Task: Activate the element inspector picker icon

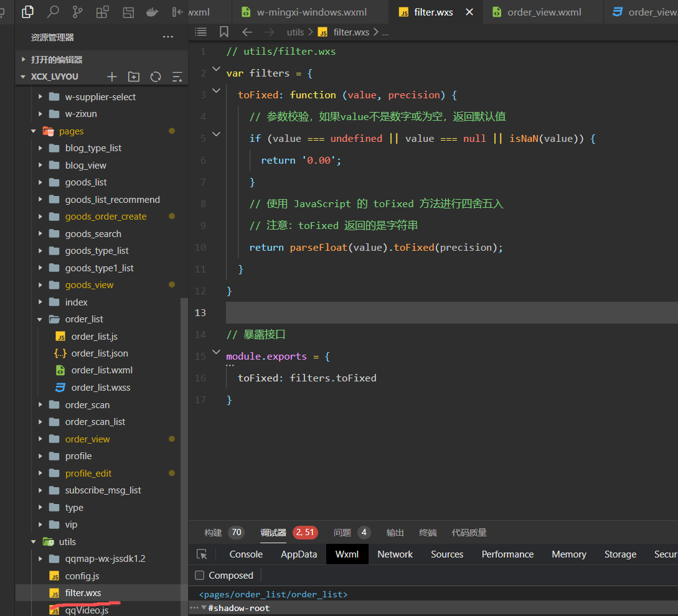Action: (202, 554)
